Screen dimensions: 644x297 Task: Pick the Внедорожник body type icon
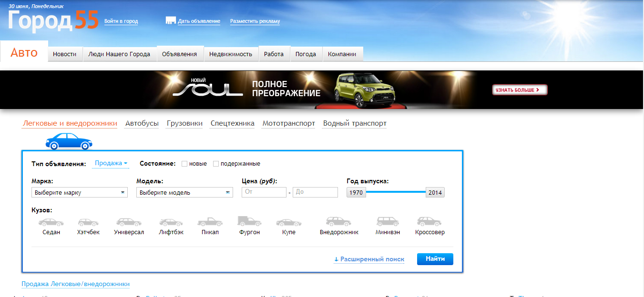[x=339, y=222]
